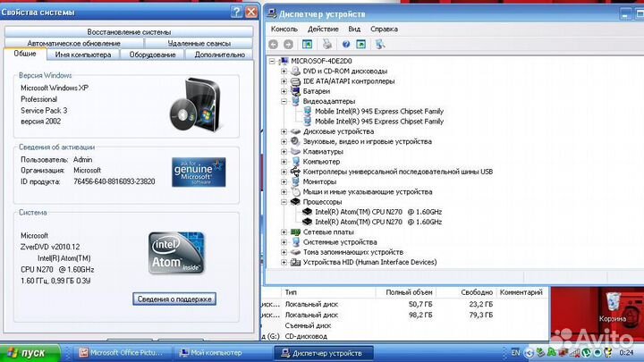
Task: Collapse the Процессоры node
Action: pyautogui.click(x=284, y=202)
